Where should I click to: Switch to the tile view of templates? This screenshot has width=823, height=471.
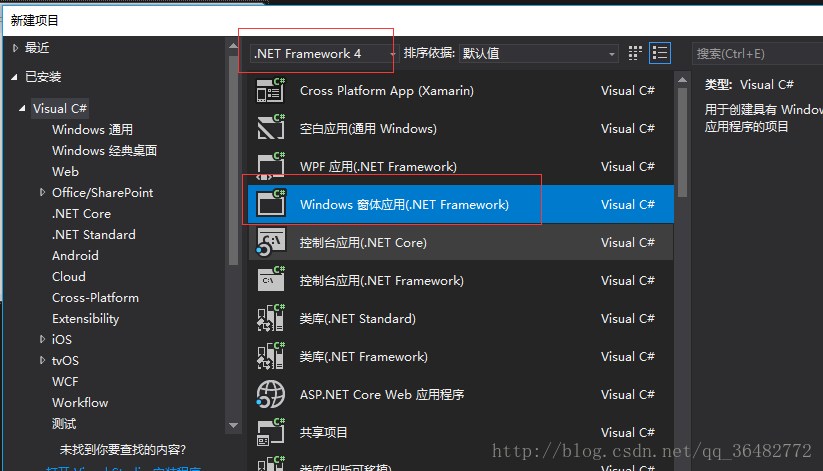click(x=635, y=53)
